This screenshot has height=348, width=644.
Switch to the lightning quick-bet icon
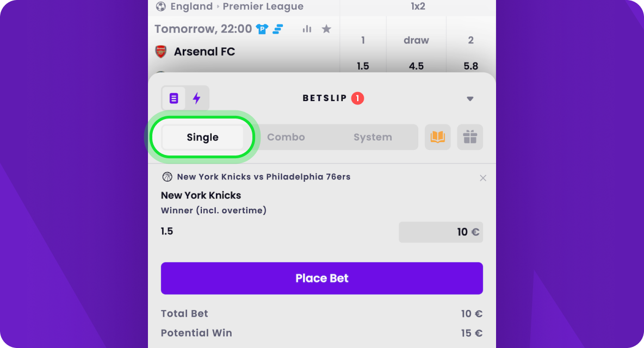click(197, 98)
